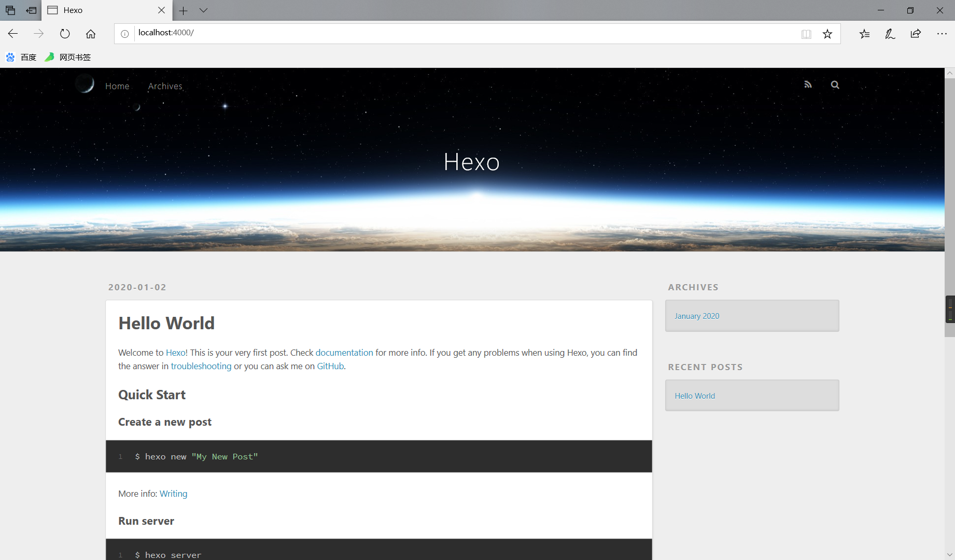
Task: Click the scroll down arrow on scrollbar
Action: point(950,554)
